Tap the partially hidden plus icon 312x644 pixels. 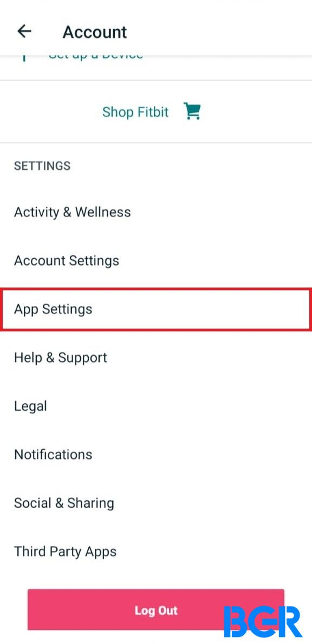tap(24, 57)
